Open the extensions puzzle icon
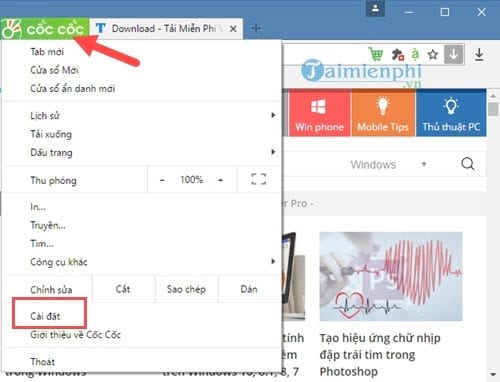 397,54
